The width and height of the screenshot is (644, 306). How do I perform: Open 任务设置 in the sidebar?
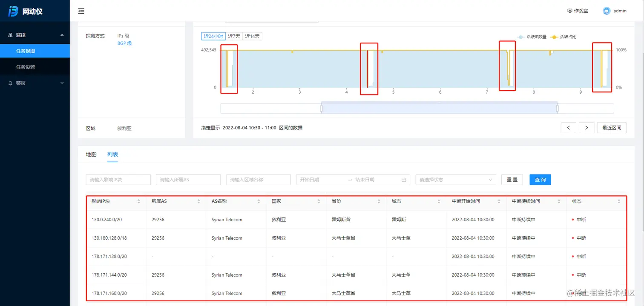point(35,67)
